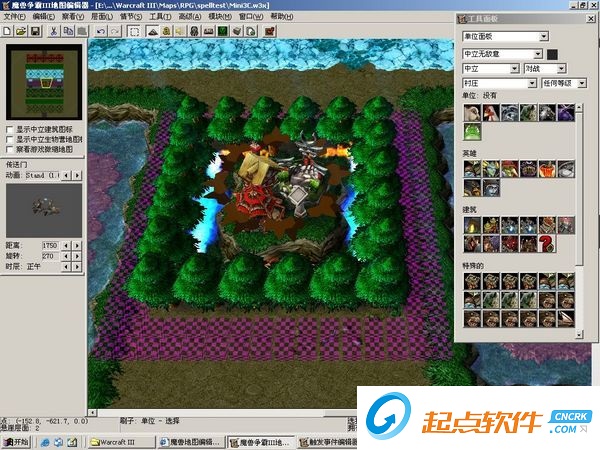Open the 帮助(H) menu

click(x=282, y=16)
